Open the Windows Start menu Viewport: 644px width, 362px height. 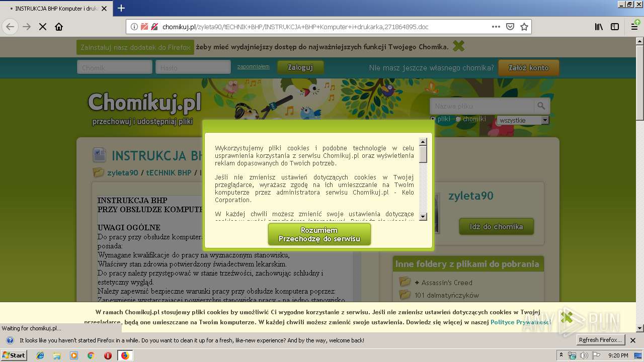click(14, 355)
